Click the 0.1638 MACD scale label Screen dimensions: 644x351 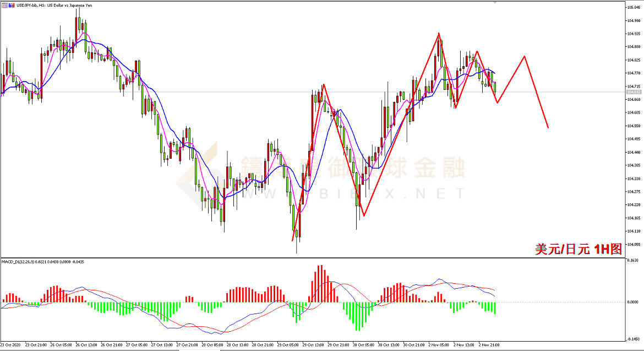tap(633, 260)
